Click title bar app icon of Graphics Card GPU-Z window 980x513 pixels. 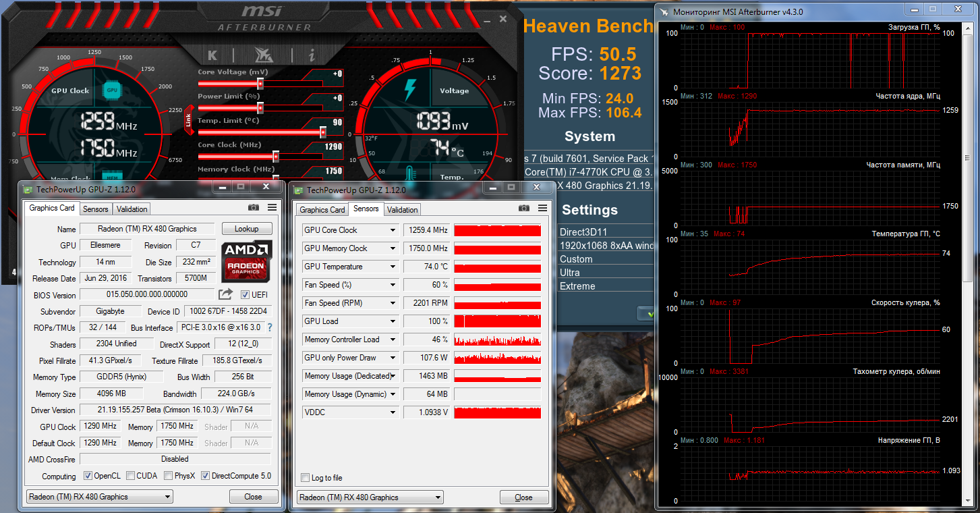point(26,190)
